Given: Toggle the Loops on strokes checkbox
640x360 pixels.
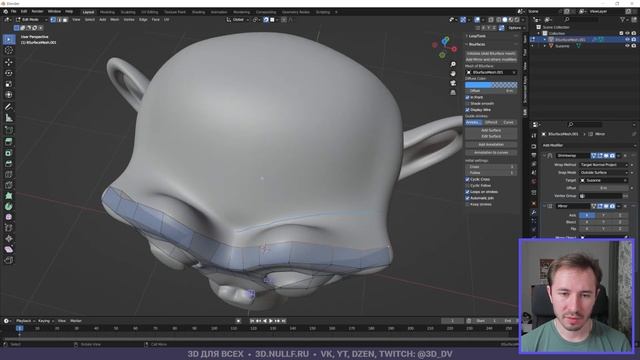Looking at the screenshot, I should coord(468,192).
